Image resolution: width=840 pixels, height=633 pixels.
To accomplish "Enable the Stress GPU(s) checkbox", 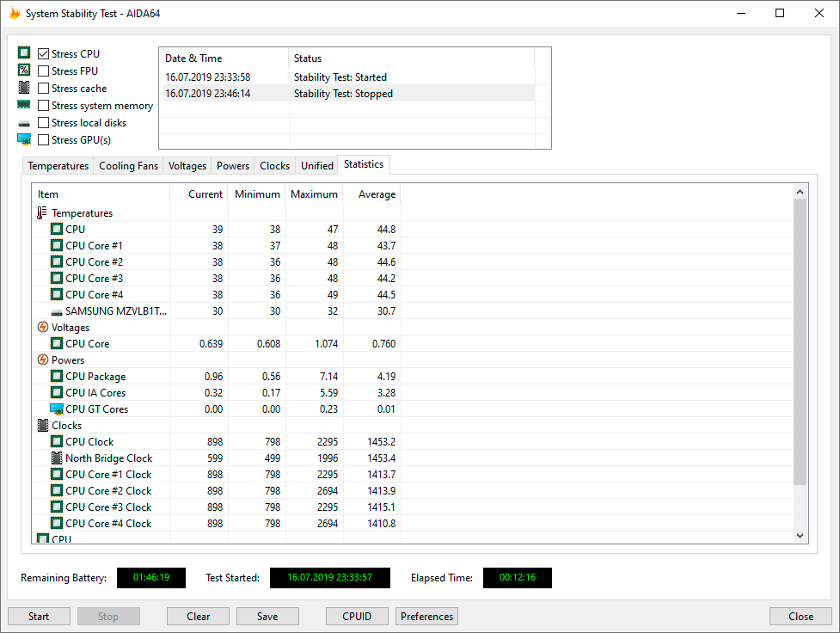I will coord(43,140).
